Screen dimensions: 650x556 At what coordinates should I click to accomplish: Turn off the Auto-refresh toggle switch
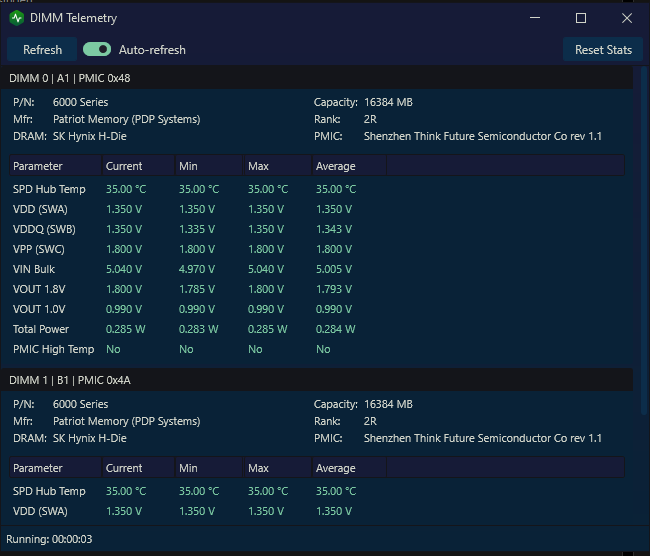[x=97, y=50]
